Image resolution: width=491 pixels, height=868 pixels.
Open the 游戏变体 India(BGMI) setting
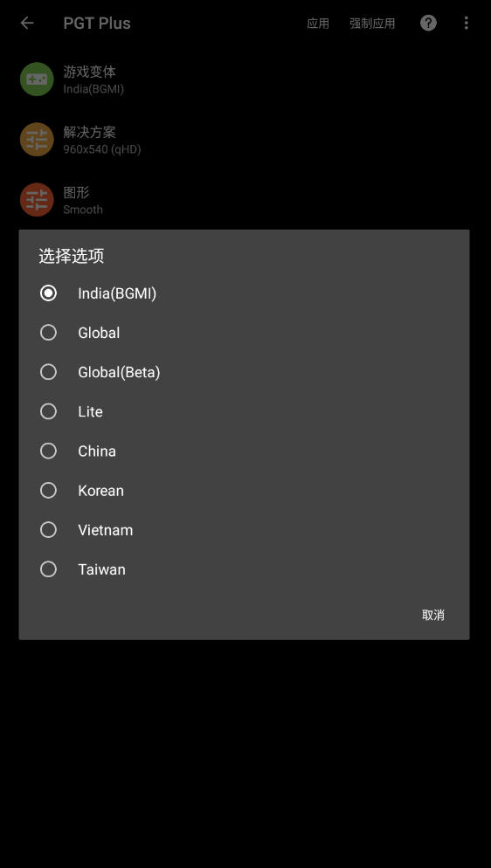tap(245, 79)
